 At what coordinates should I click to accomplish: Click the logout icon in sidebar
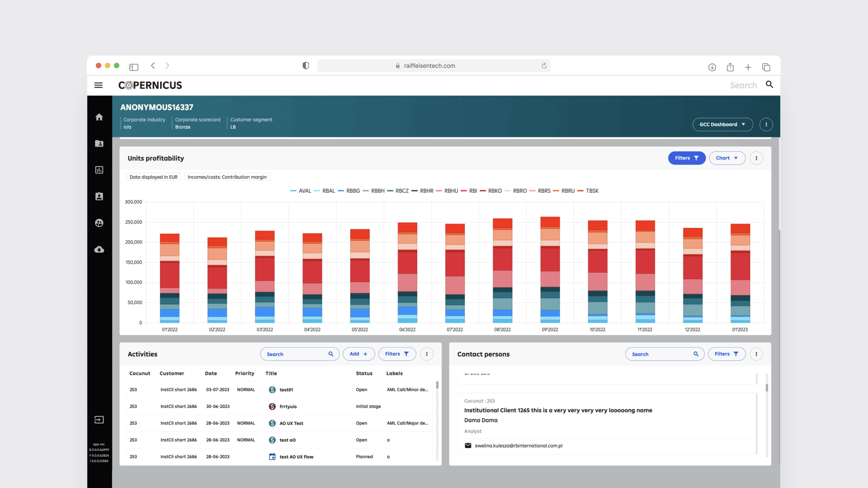(x=99, y=420)
